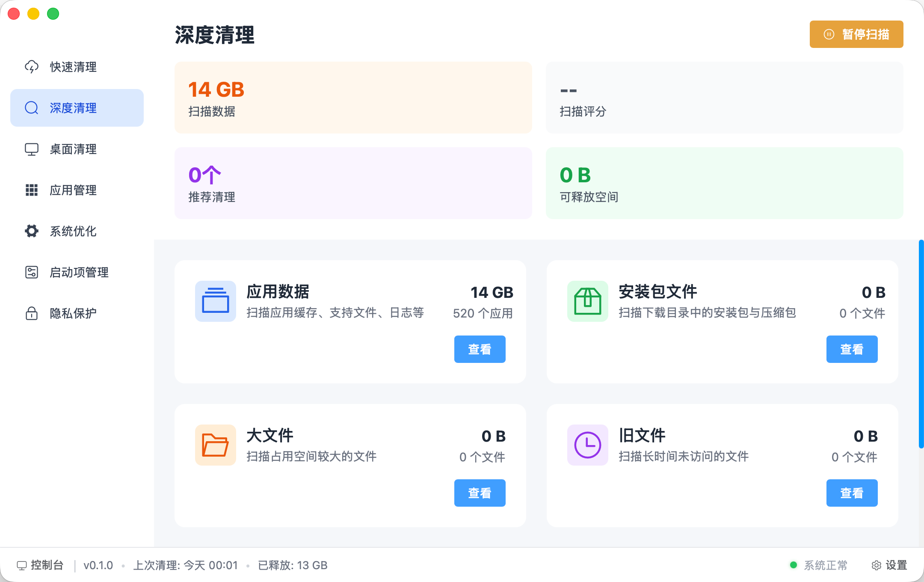Select the 桌面清理 monitor icon
This screenshot has width=924, height=582.
tap(31, 149)
